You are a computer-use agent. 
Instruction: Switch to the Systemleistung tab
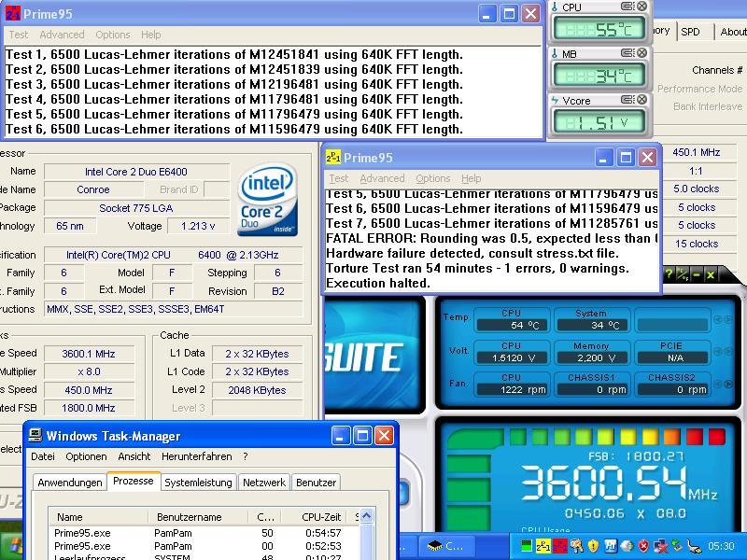198,483
